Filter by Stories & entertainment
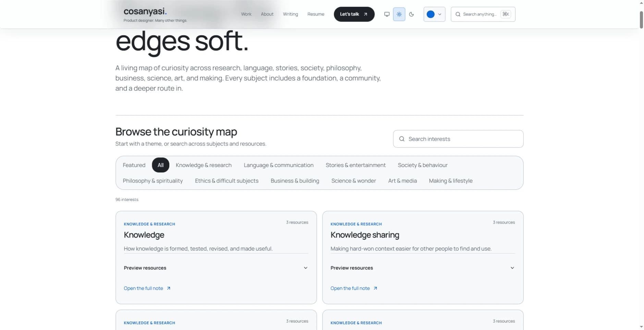Image resolution: width=644 pixels, height=330 pixels. (355, 165)
